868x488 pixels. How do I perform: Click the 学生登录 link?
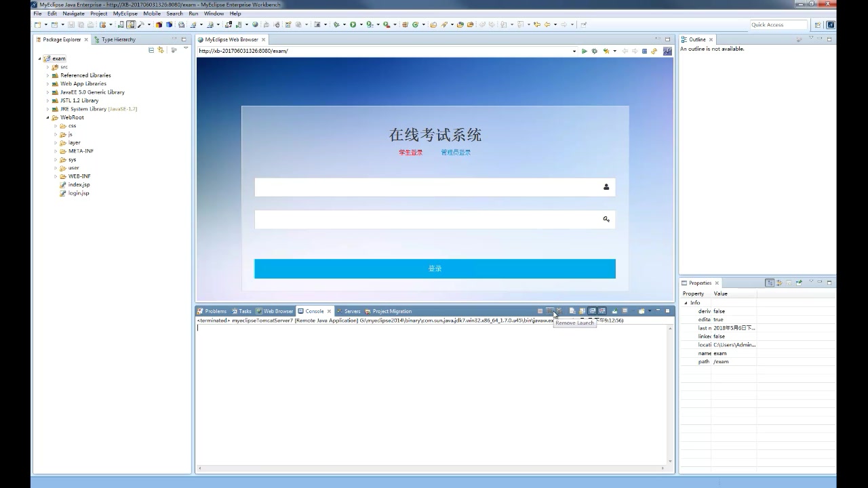[410, 152]
